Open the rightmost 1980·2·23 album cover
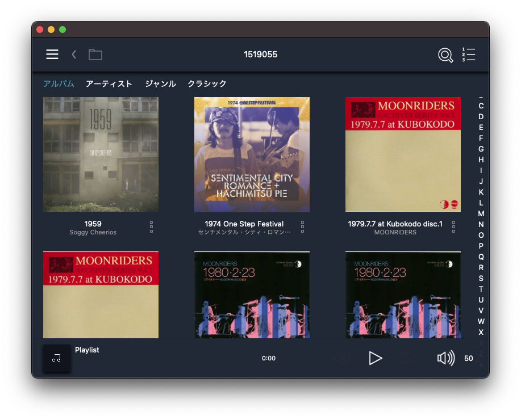 pos(403,295)
